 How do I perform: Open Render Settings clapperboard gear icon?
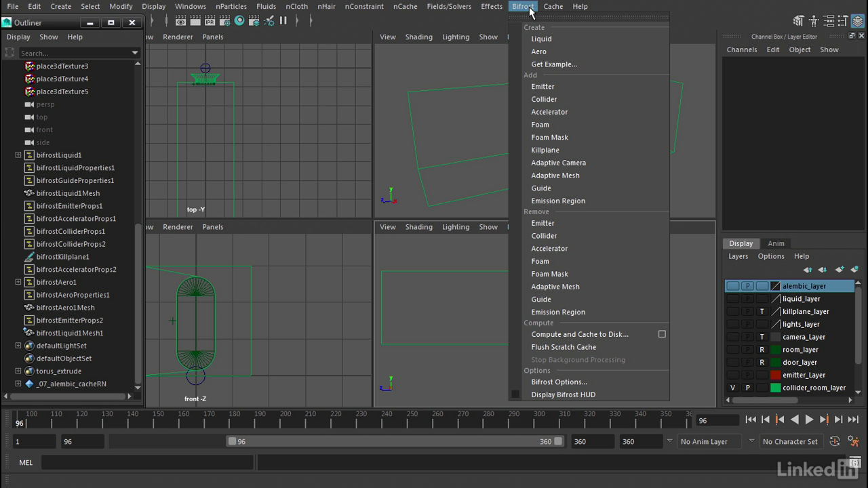tap(225, 21)
